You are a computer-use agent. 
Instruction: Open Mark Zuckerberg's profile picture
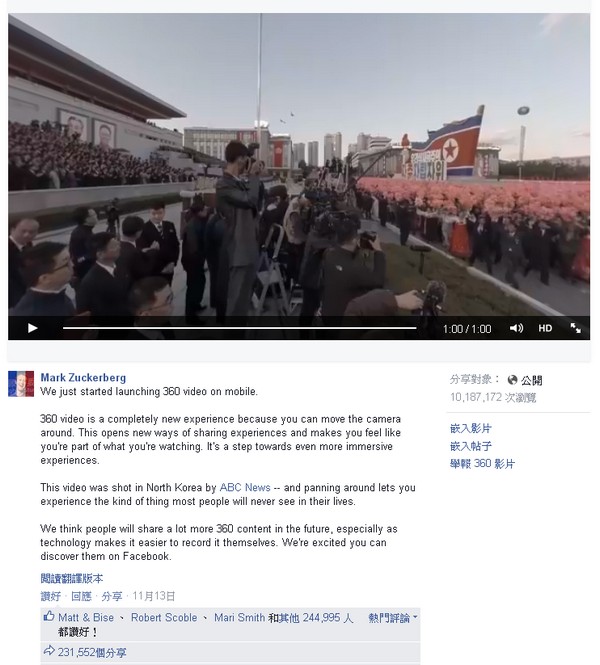tap(21, 384)
